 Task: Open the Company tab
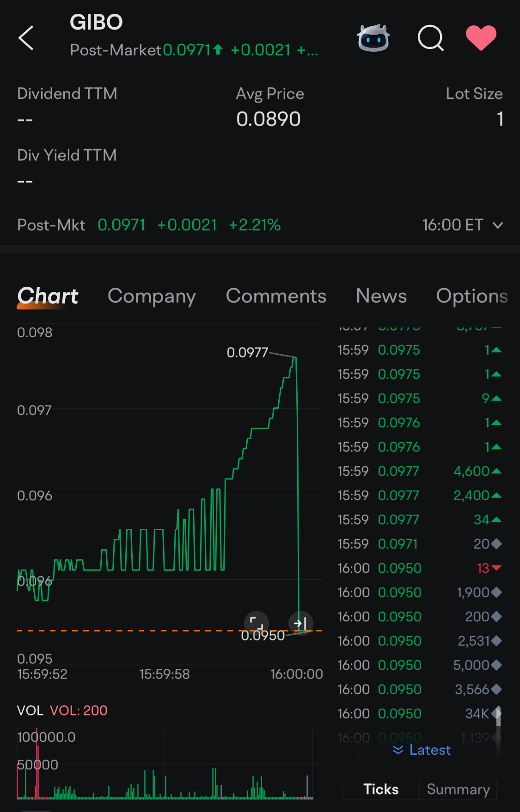click(x=152, y=296)
